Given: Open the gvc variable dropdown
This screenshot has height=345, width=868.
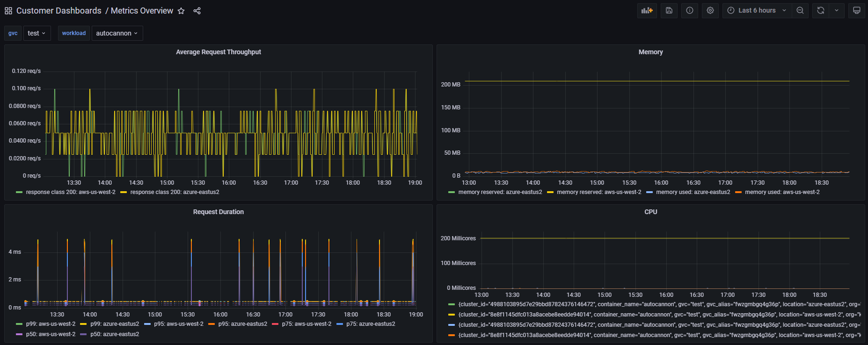Looking at the screenshot, I should 37,33.
